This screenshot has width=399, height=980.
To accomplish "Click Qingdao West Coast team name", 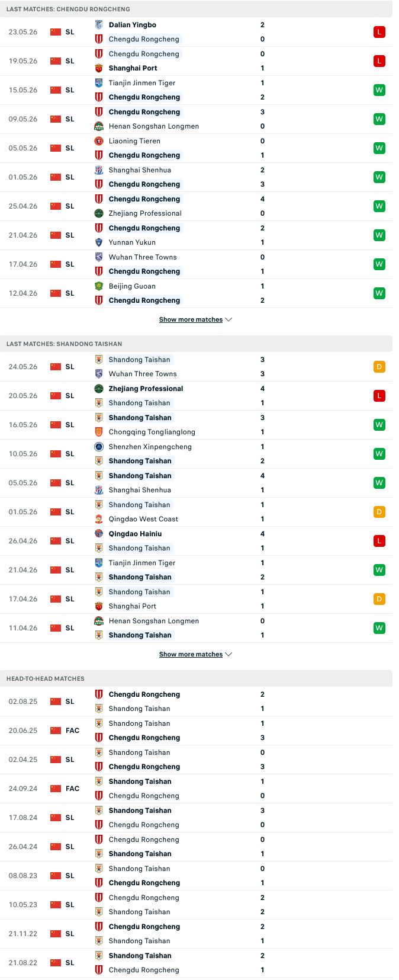I will point(144,519).
